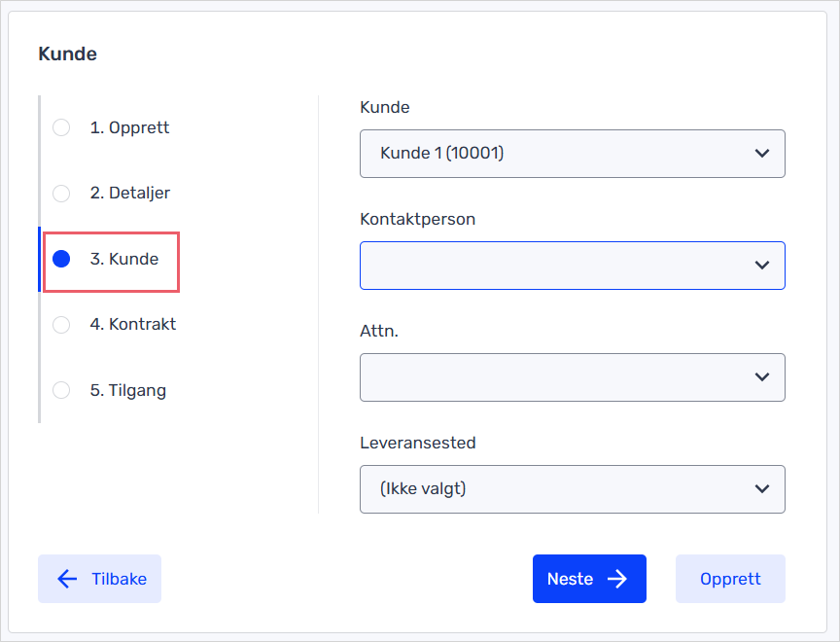
Task: Click the filled radio for 3. Kunde
Action: point(61,259)
